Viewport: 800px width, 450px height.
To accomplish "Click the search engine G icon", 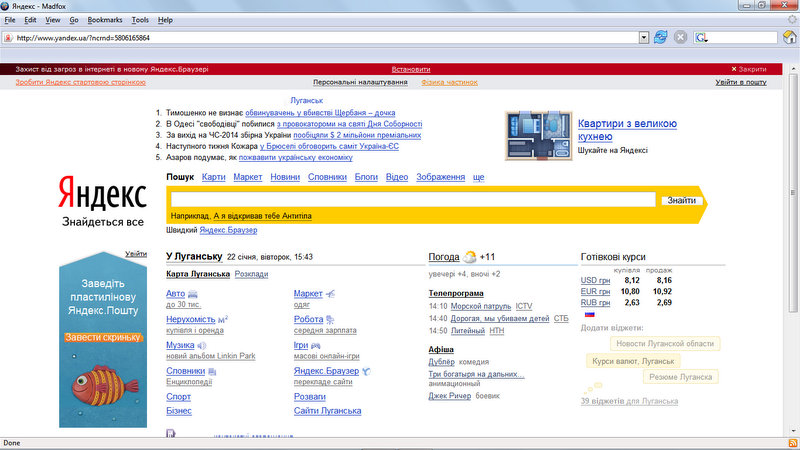I will pos(701,37).
